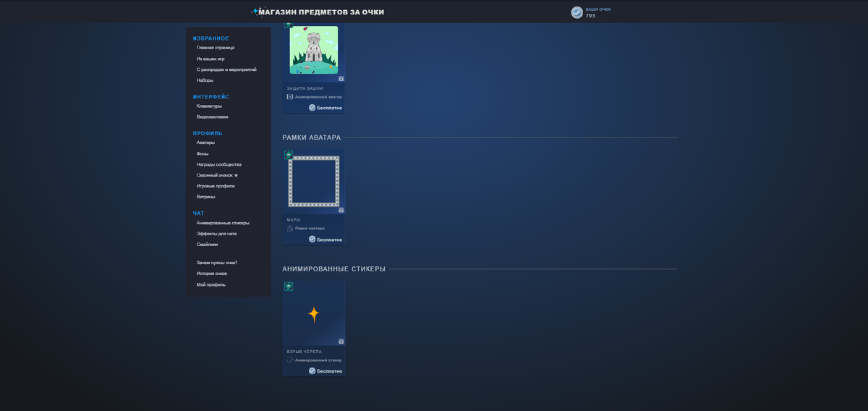The width and height of the screenshot is (868, 411).
Task: Open the Клавиатуры category
Action: 209,106
